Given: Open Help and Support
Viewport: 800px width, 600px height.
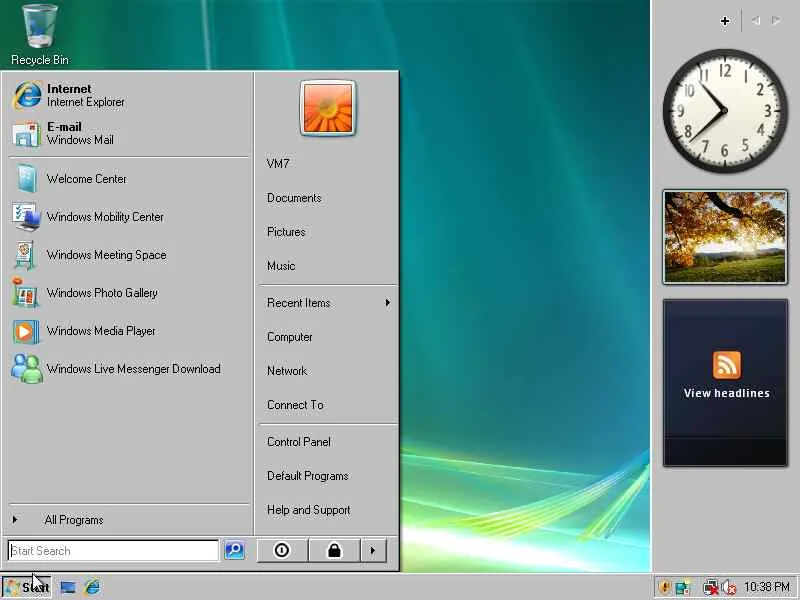Looking at the screenshot, I should coord(328,510).
